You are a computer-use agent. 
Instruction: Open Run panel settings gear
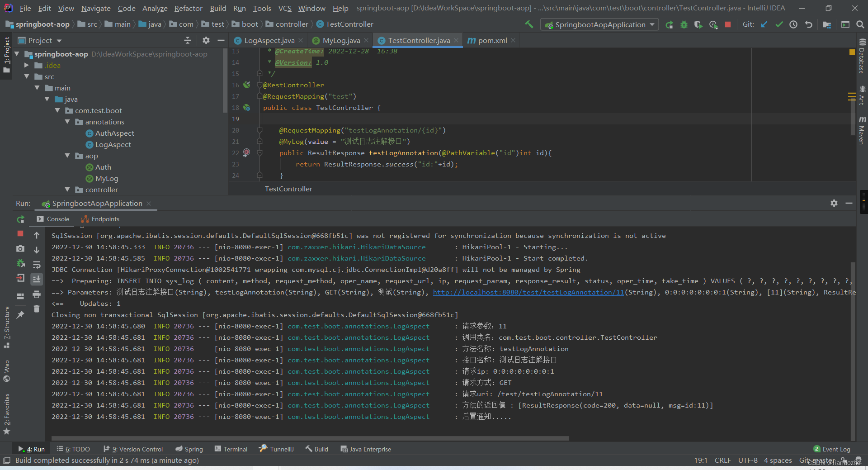click(x=834, y=203)
